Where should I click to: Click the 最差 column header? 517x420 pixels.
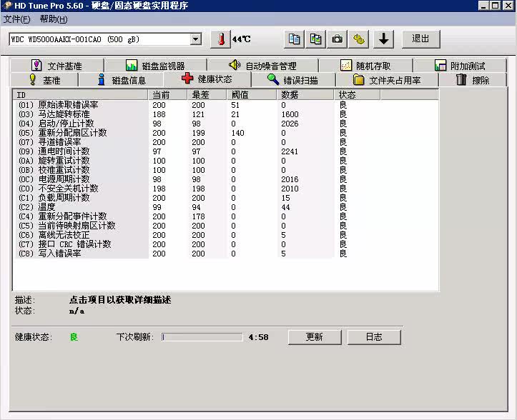[207, 95]
